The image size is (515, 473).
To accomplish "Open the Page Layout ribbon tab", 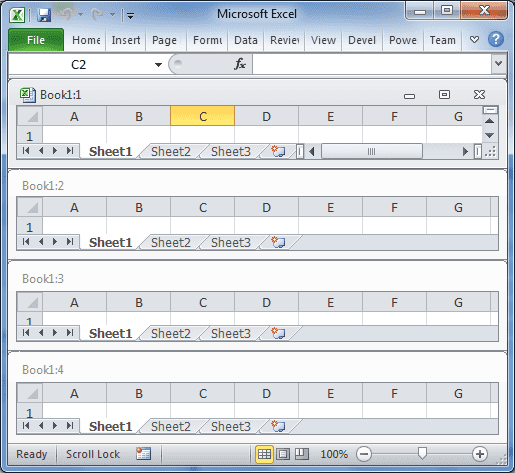I will coord(164,40).
